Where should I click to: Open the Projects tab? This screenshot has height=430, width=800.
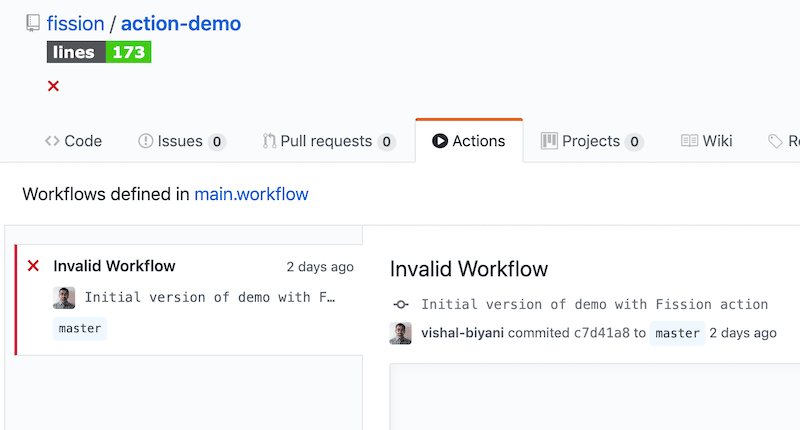592,141
